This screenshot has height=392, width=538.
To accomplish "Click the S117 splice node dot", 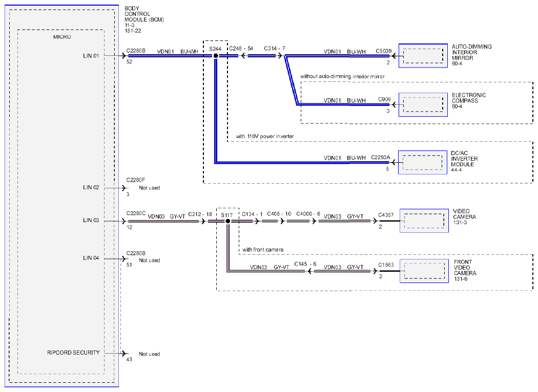I will coord(228,221).
